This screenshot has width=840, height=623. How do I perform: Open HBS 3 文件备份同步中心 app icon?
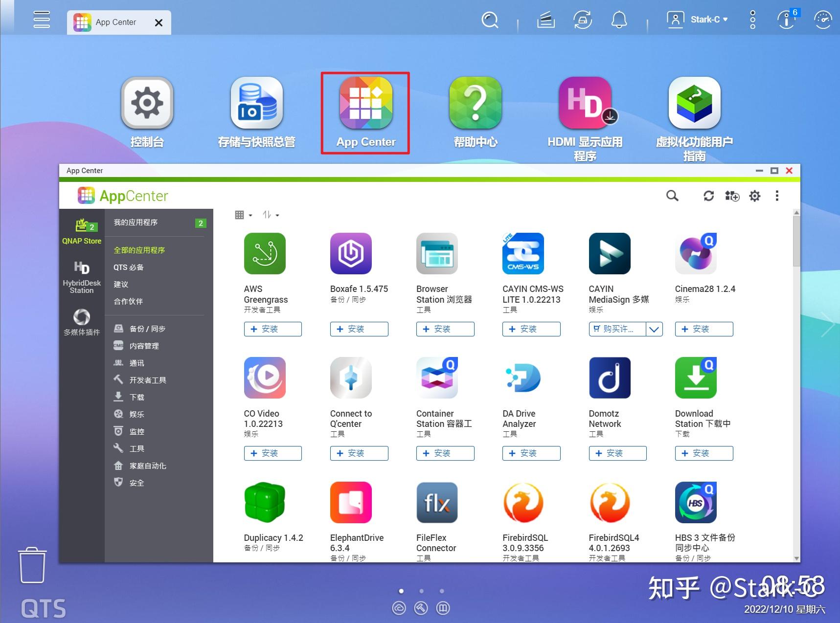click(x=696, y=502)
